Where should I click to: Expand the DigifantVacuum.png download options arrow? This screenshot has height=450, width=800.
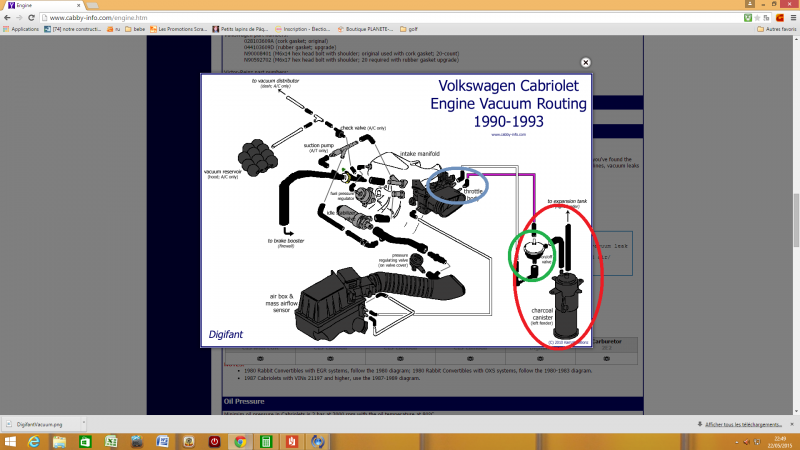point(83,422)
